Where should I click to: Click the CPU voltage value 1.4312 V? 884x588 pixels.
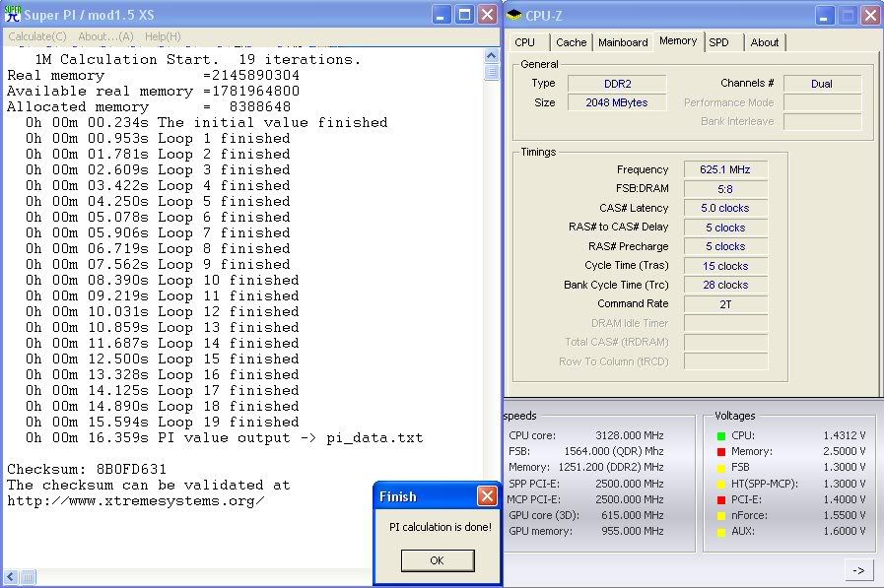pos(845,435)
